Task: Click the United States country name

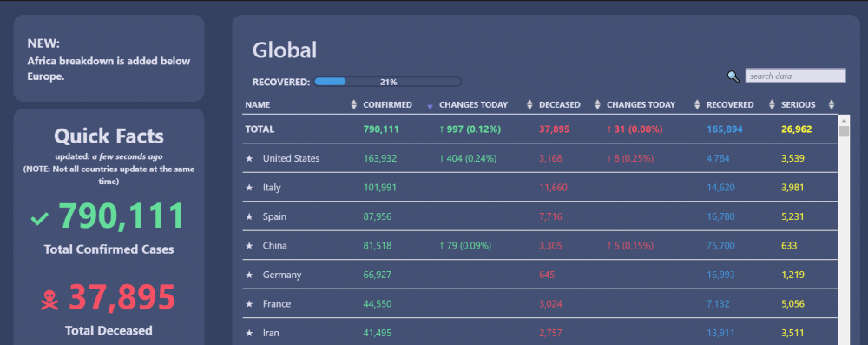Action: coord(291,159)
